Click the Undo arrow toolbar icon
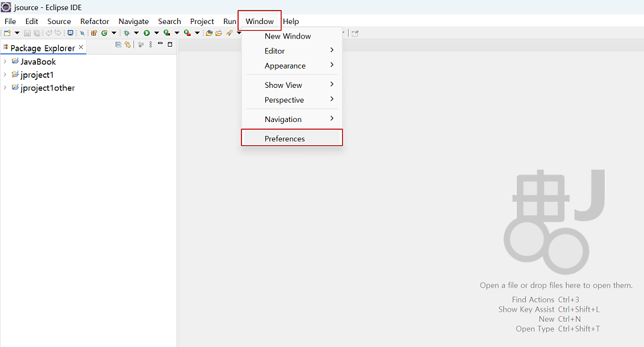This screenshot has width=644, height=347. [49, 33]
